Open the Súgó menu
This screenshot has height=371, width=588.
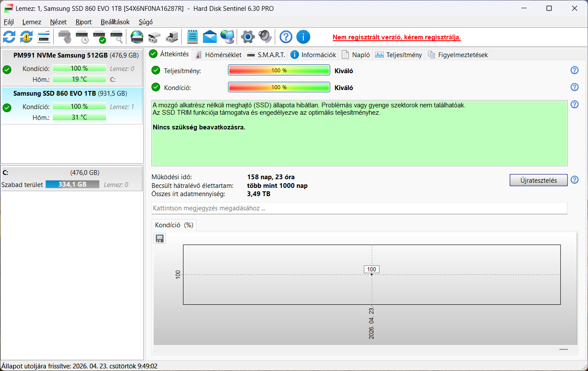click(x=146, y=22)
